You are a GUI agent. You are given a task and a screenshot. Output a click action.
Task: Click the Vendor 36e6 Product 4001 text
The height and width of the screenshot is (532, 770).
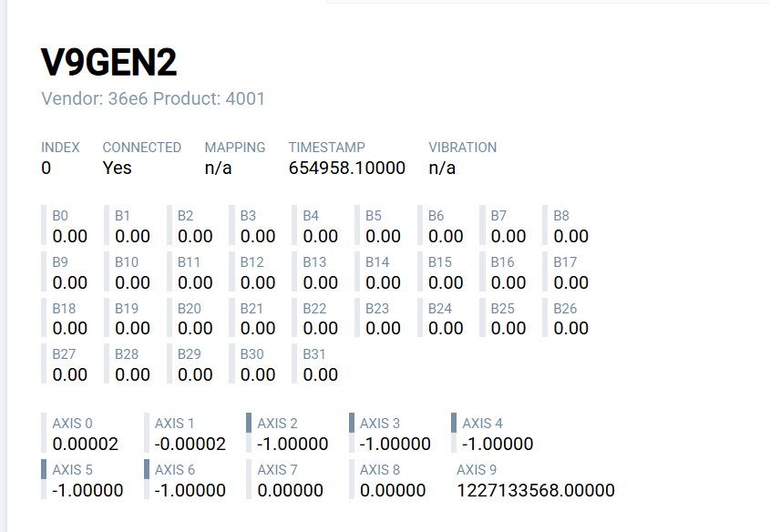tap(153, 98)
